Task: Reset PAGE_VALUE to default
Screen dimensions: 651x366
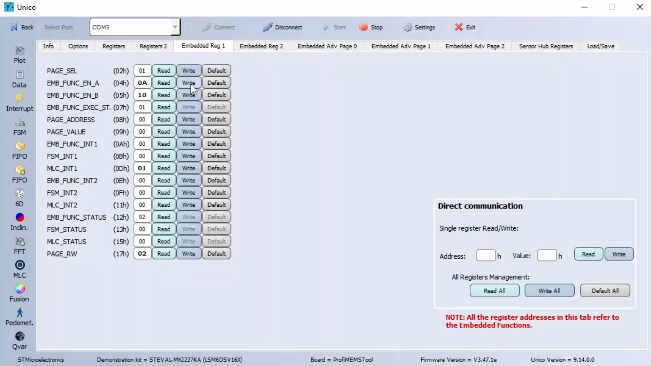Action: (x=216, y=132)
